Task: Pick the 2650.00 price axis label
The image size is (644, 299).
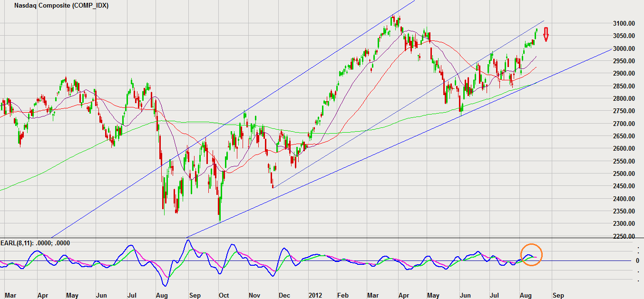Action: pyautogui.click(x=623, y=136)
